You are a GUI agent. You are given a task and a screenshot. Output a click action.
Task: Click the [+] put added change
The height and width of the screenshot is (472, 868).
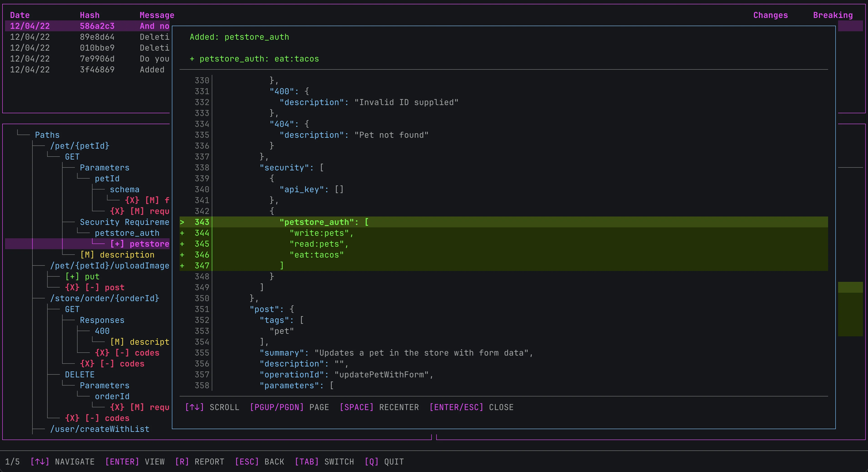[82, 276]
